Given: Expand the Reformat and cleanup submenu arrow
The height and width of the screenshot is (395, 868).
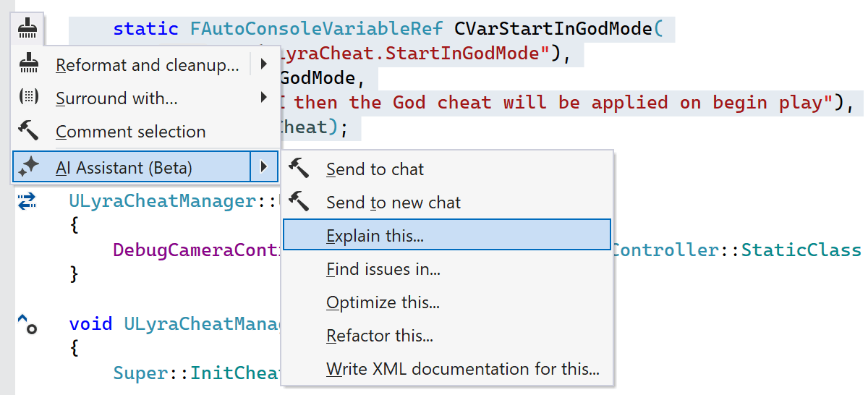Looking at the screenshot, I should [264, 65].
